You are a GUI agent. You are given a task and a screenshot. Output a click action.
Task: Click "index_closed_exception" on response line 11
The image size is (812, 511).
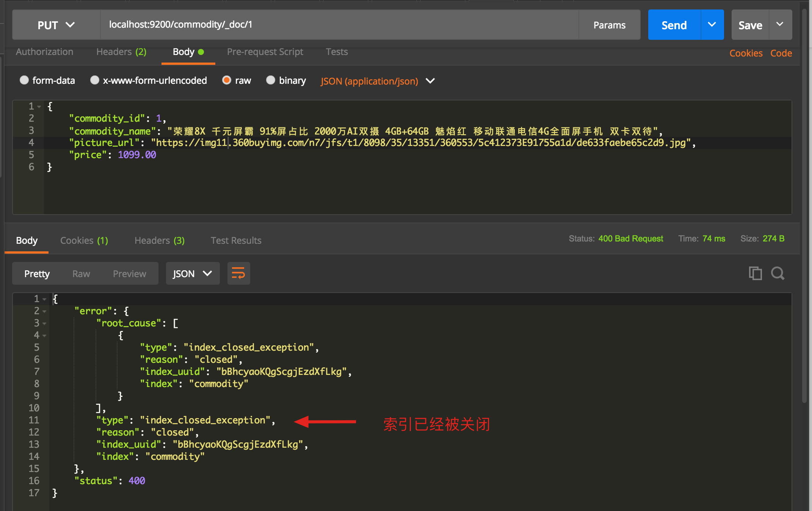pos(205,420)
